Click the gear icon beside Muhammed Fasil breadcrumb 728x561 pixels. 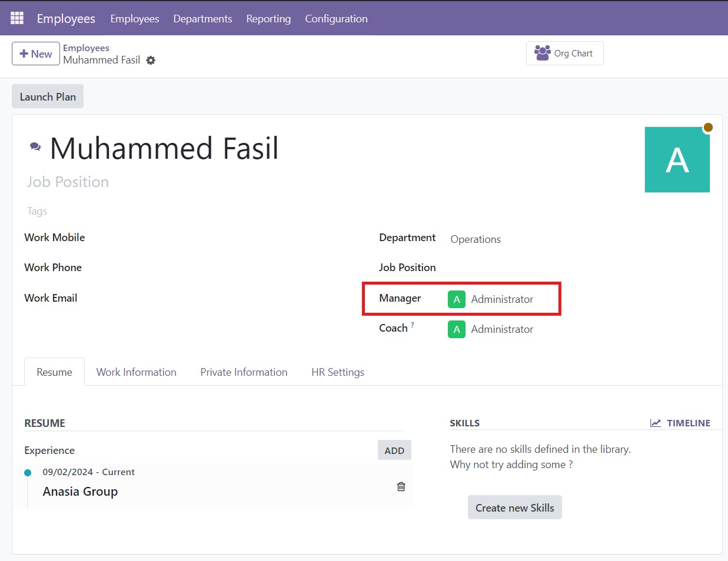coord(151,61)
